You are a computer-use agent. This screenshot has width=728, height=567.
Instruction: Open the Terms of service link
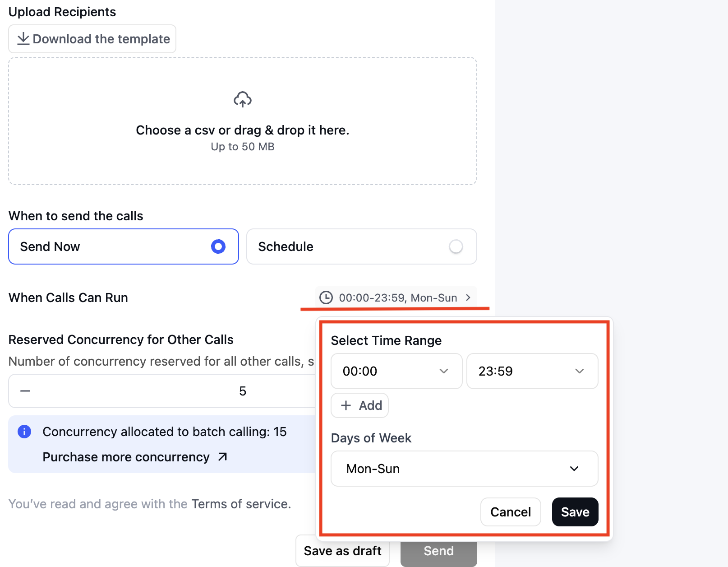(x=241, y=504)
